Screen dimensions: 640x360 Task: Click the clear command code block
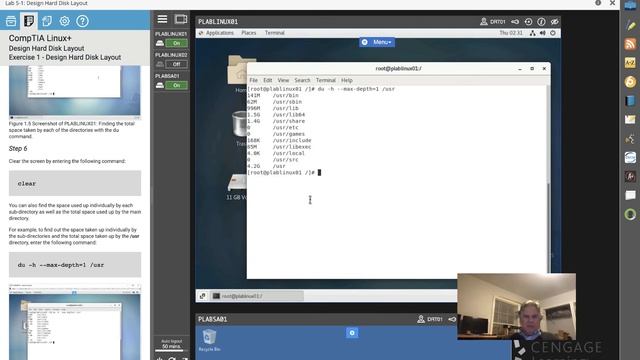(x=75, y=183)
